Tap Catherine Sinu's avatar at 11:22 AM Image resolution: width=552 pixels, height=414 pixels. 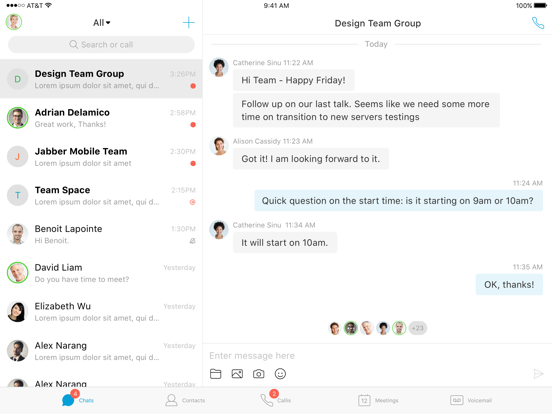(219, 67)
